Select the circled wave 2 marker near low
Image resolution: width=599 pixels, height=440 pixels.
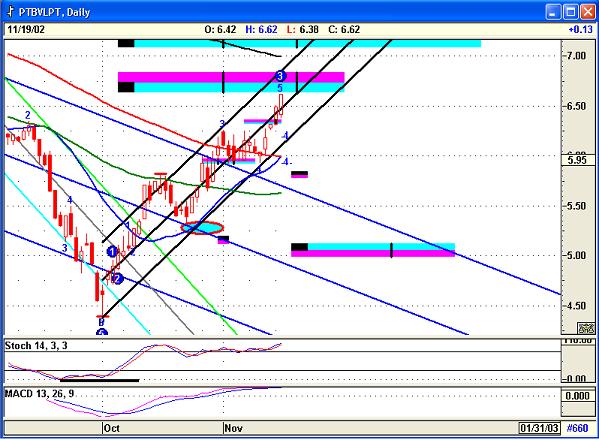point(118,279)
